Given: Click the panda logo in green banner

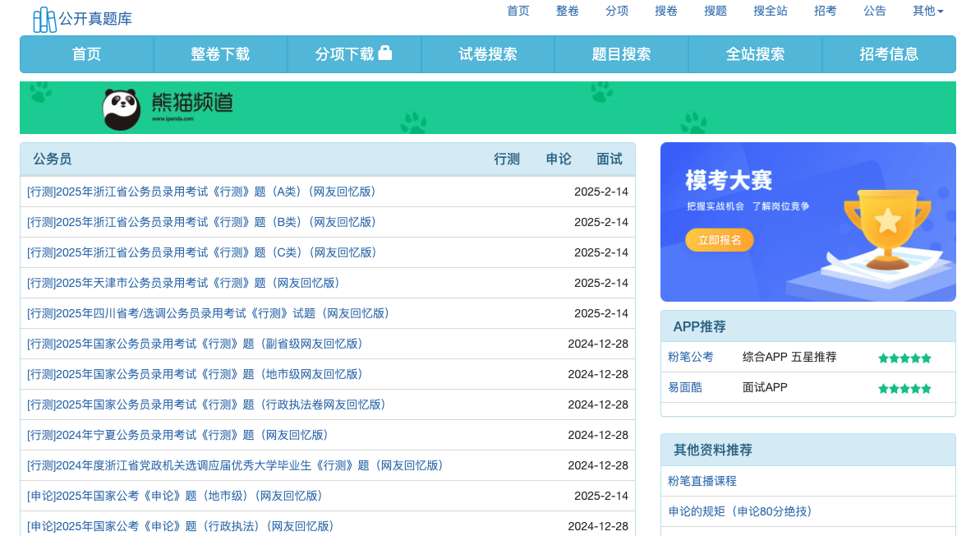Looking at the screenshot, I should click(x=122, y=109).
